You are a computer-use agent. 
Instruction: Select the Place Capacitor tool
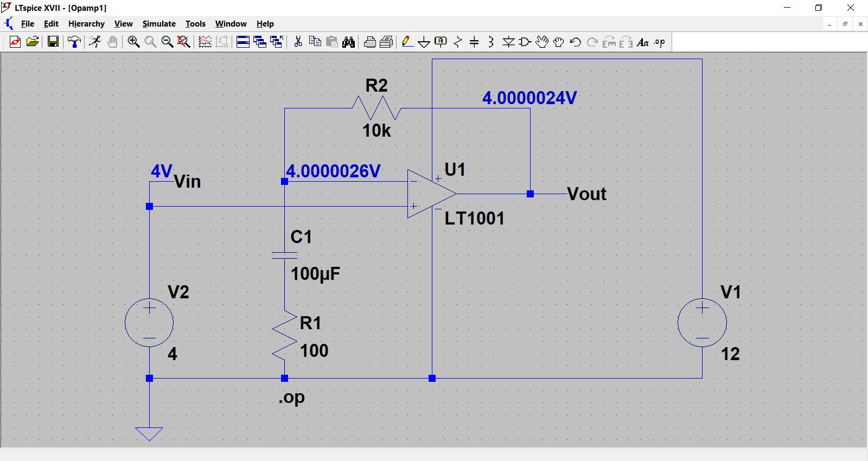(474, 42)
